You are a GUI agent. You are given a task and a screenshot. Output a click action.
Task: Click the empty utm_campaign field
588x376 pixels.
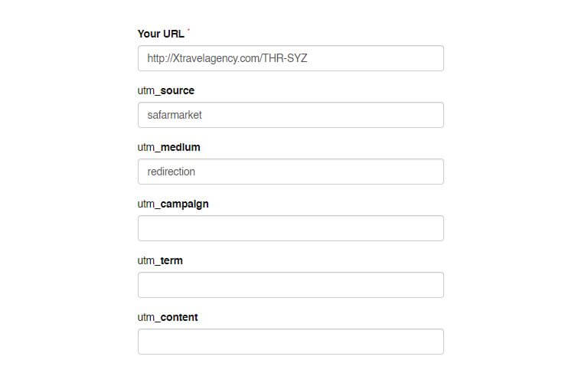(290, 228)
